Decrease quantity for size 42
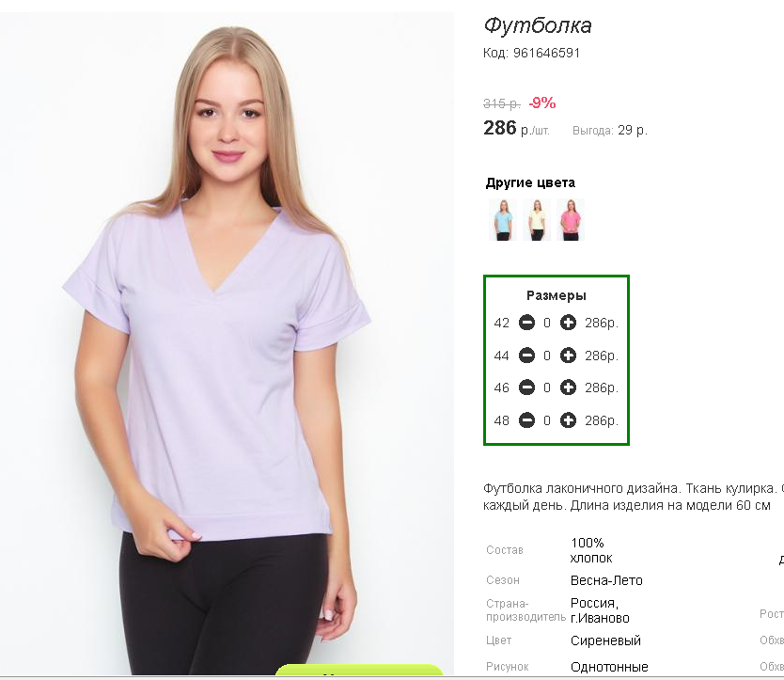Image resolution: width=784 pixels, height=680 pixels. [526, 323]
